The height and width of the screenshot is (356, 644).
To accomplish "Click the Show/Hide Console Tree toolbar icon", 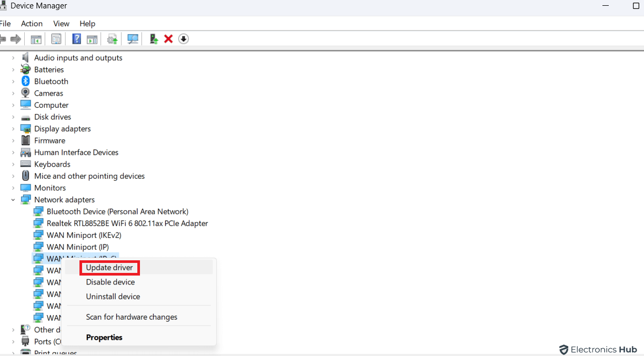I will click(x=35, y=38).
